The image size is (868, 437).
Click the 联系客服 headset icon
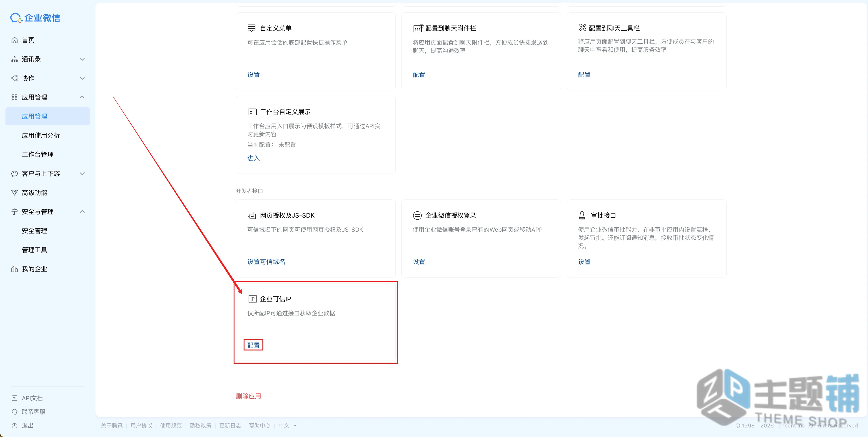(15, 412)
